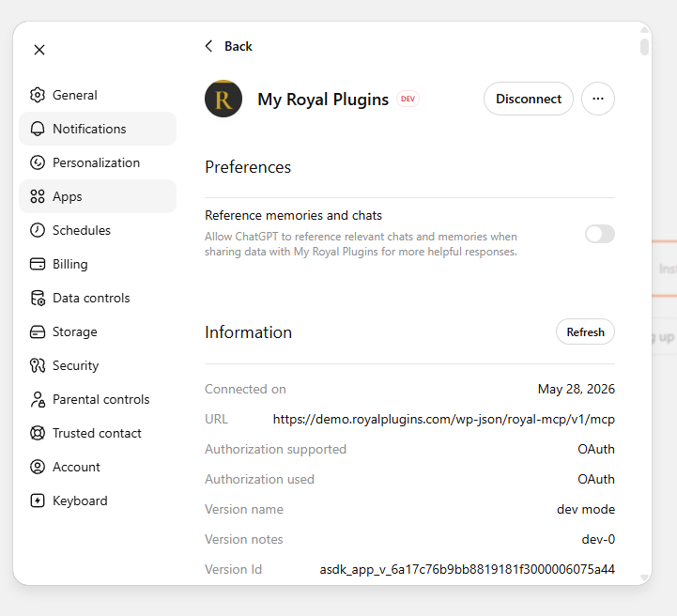Click the Billing card icon
Viewport: 677px width, 616px height.
[x=38, y=264]
